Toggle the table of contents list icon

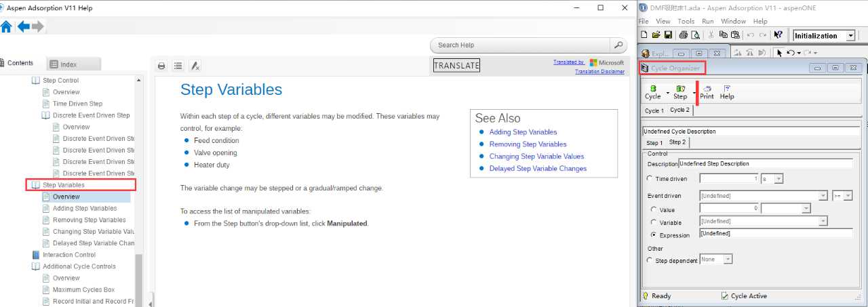pos(178,66)
